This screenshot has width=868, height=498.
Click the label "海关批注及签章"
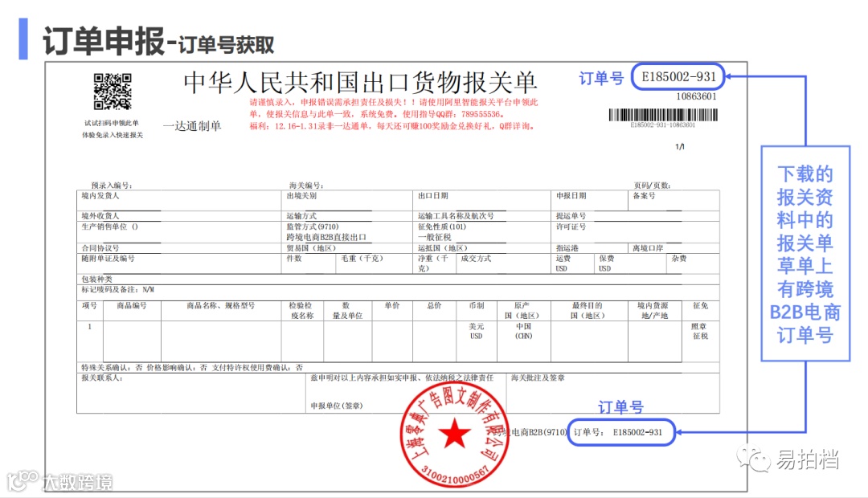538,378
